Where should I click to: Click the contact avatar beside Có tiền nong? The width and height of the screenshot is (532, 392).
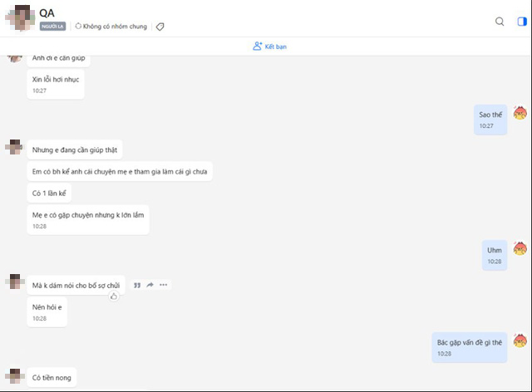(x=15, y=376)
